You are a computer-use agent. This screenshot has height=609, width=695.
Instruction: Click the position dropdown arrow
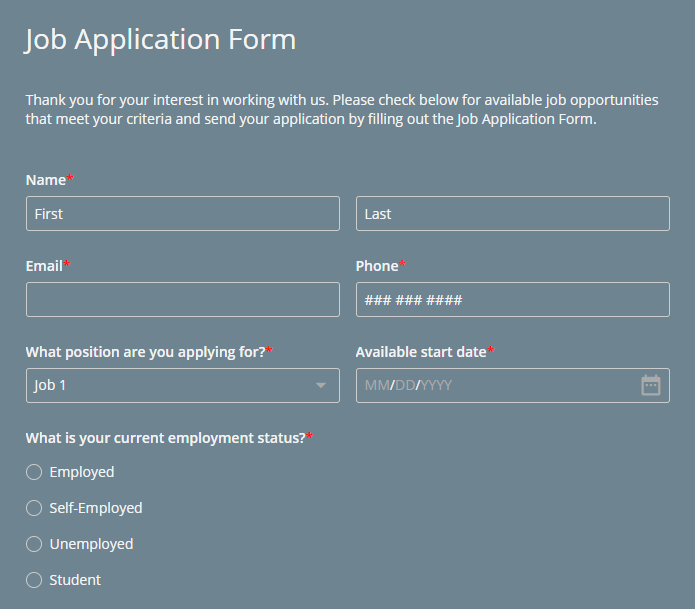321,385
